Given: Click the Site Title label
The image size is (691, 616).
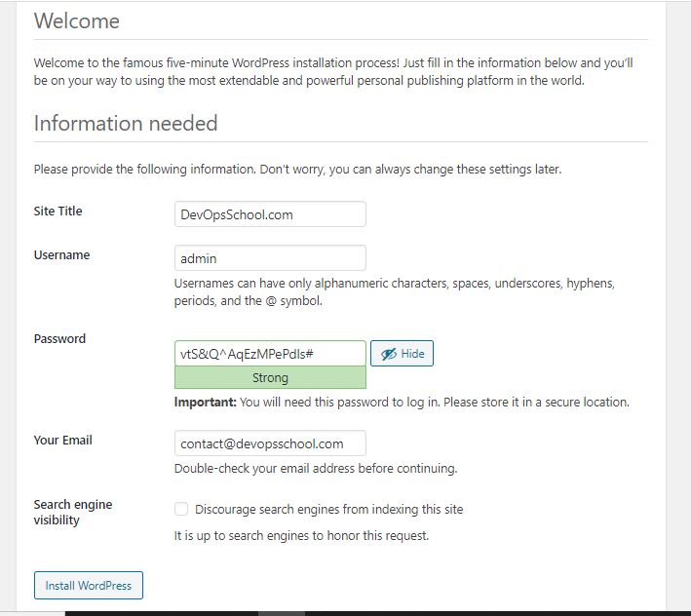Looking at the screenshot, I should click(x=58, y=212).
